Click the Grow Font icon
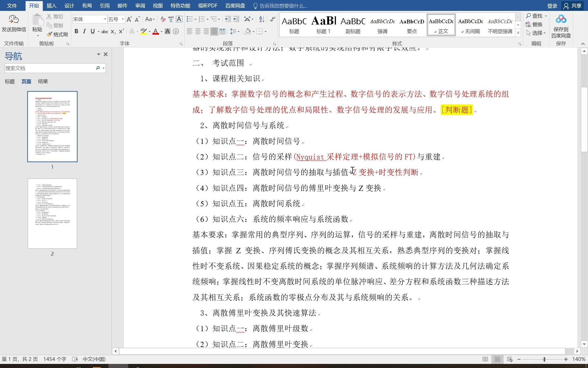This screenshot has height=368, width=588. point(129,19)
